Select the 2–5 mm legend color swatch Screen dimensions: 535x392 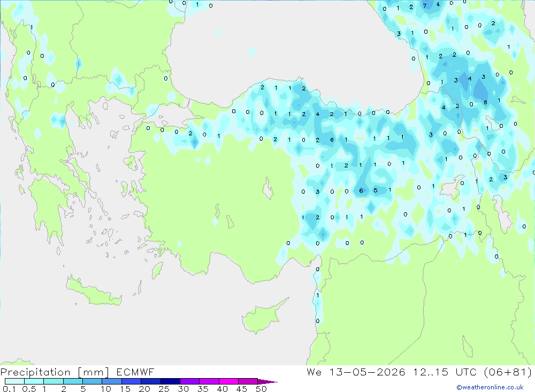coord(73,381)
